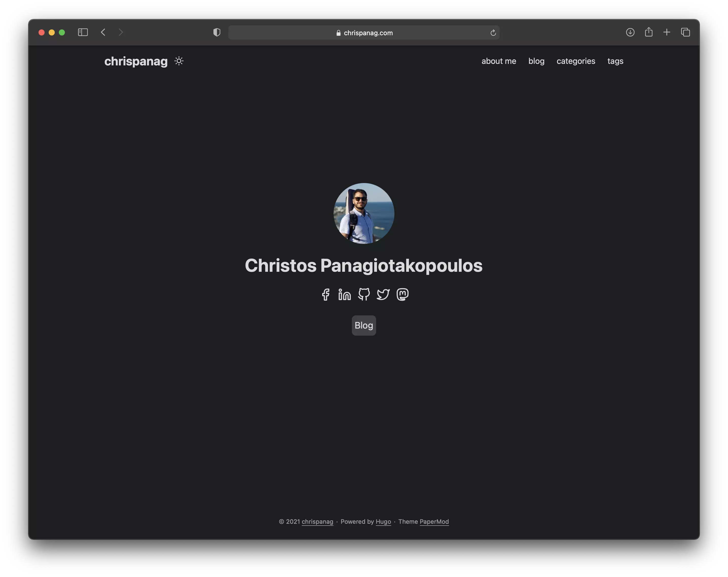This screenshot has width=728, height=577.
Task: Click the GitHub icon link
Action: pos(364,294)
